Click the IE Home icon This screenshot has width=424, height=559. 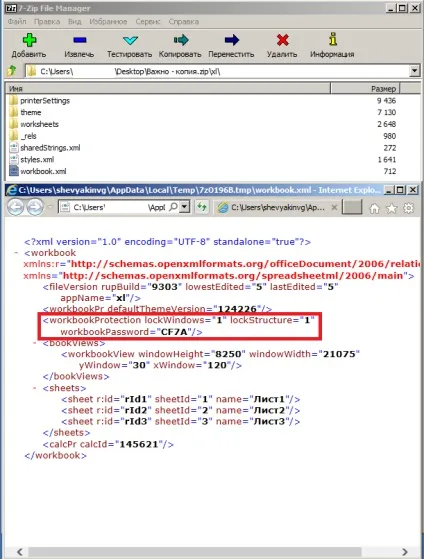pyautogui.click(x=374, y=208)
